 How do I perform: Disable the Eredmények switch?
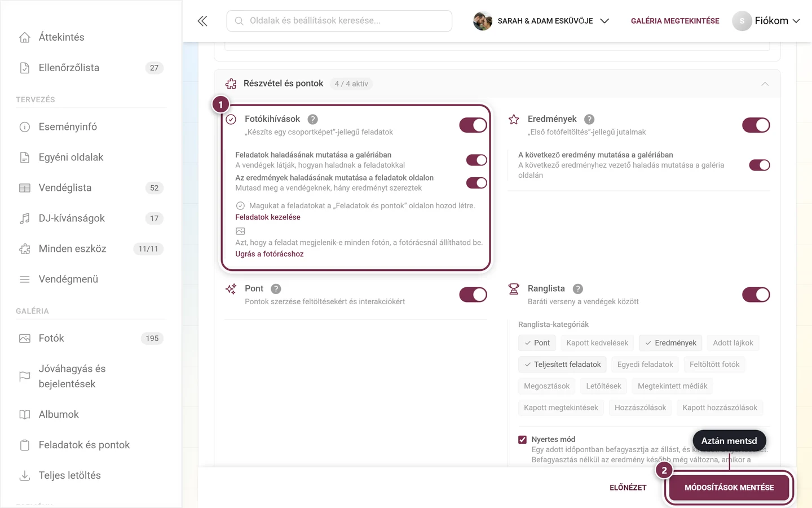coord(756,125)
